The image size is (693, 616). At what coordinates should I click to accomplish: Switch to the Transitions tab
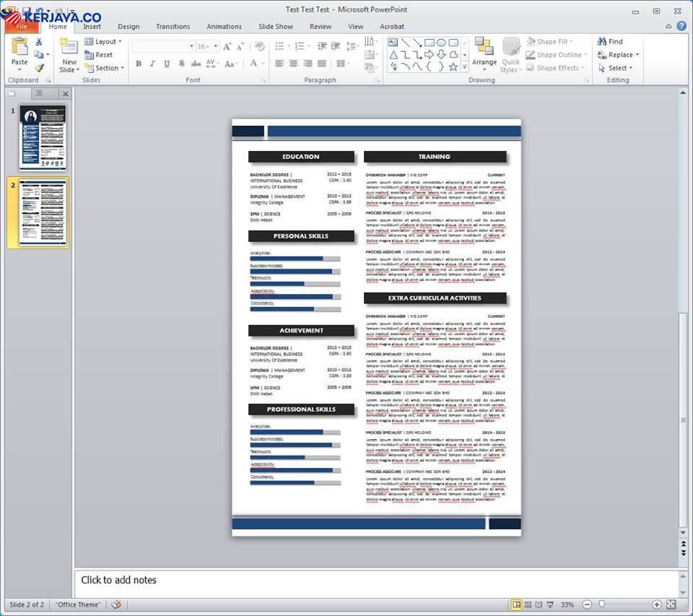point(173,27)
